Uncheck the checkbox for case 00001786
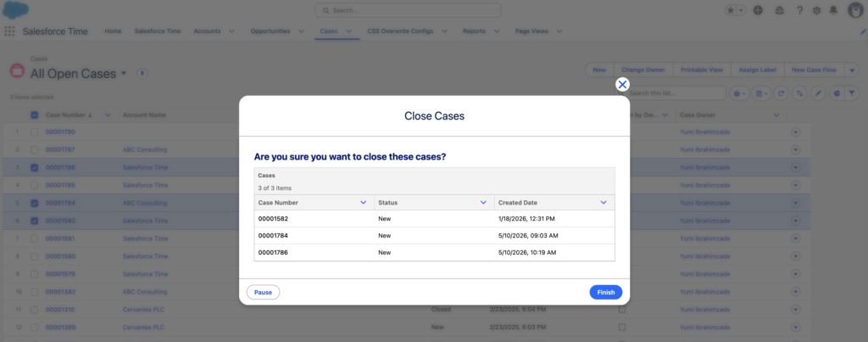Screen dimensions: 868x342 pyautogui.click(x=34, y=167)
